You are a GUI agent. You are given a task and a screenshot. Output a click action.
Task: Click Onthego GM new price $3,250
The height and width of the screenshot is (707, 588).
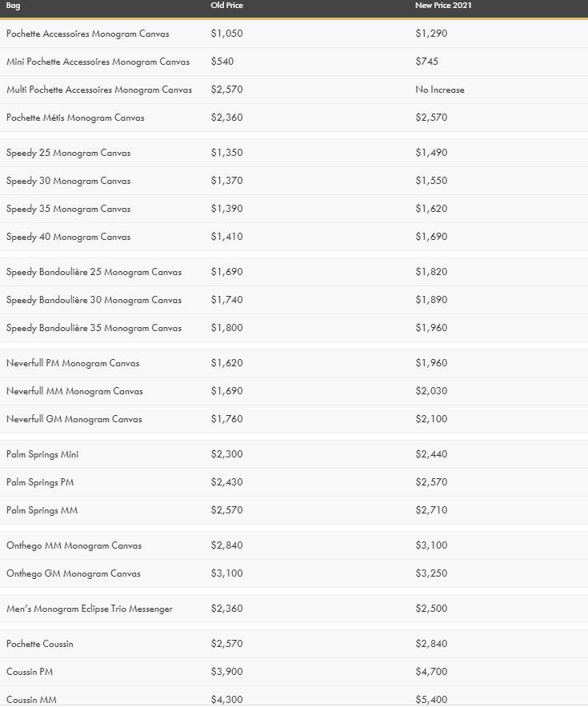[x=431, y=573]
